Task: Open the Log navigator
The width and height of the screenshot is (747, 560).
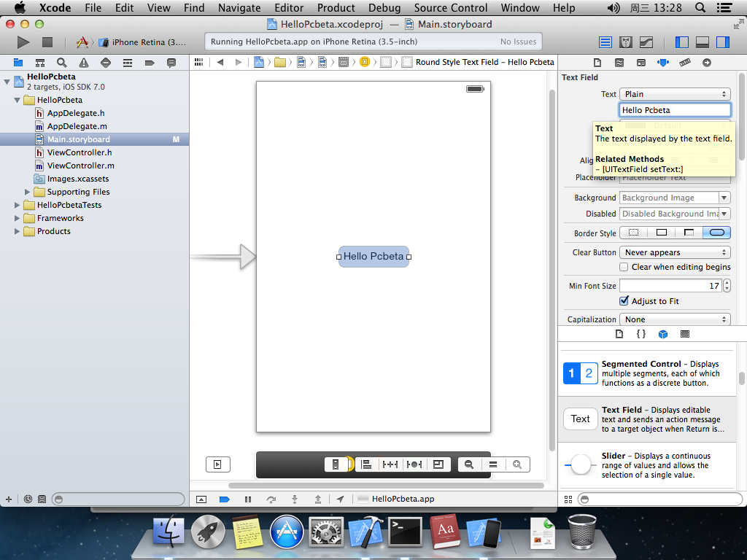Action: point(171,63)
